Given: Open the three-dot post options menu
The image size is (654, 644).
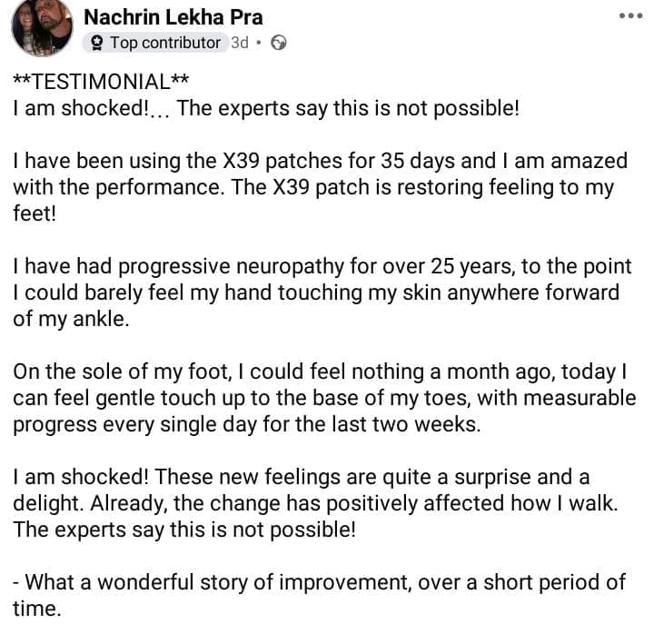Looking at the screenshot, I should point(629,15).
